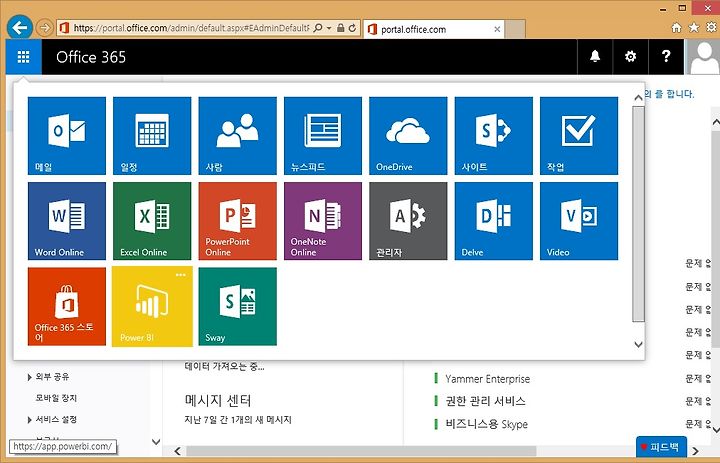Expand the 서비스 설정 tree item

(29, 420)
